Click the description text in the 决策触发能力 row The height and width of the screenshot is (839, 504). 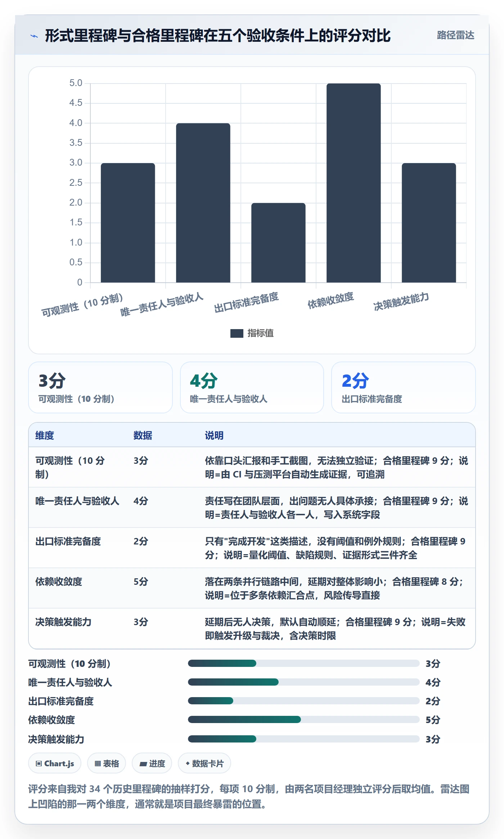tap(335, 629)
